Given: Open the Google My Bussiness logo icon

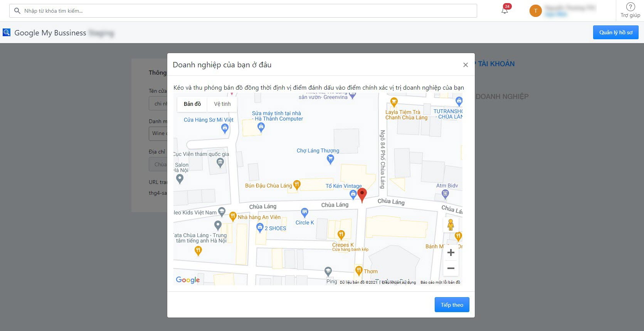Looking at the screenshot, I should point(7,32).
